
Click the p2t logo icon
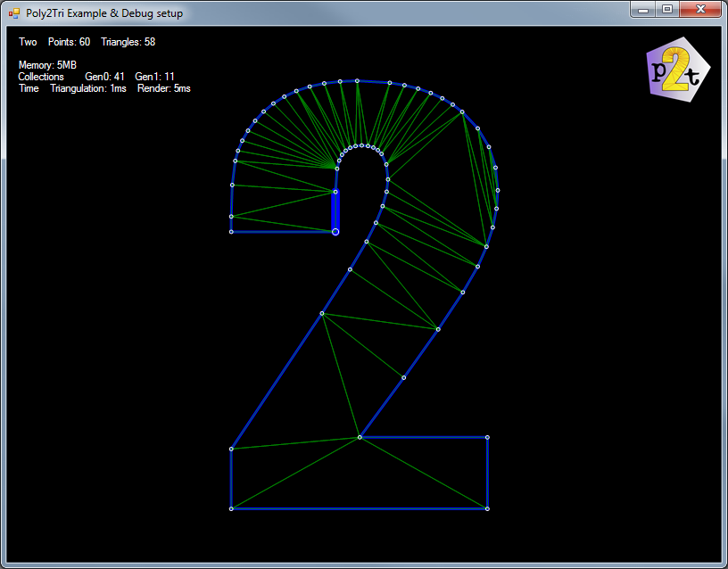(678, 70)
